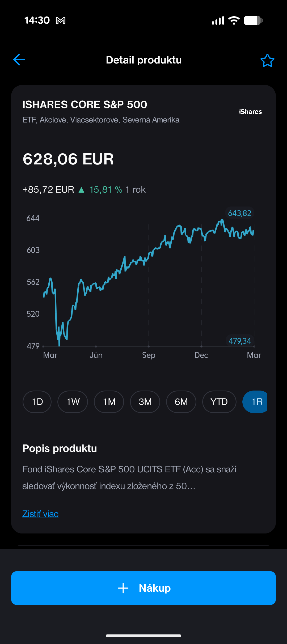Viewport: 287px width, 644px height.
Task: Tap the cellular signal bars icon
Action: [218, 20]
